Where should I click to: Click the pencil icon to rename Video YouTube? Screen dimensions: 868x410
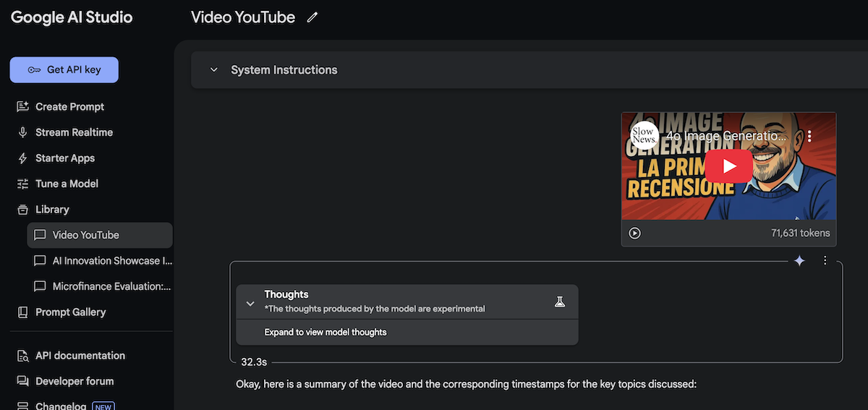312,17
